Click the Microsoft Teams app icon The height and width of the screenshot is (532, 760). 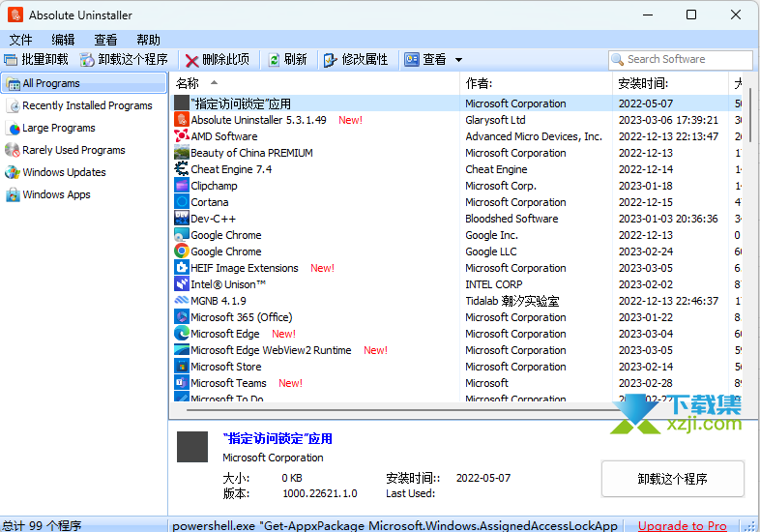click(x=182, y=383)
